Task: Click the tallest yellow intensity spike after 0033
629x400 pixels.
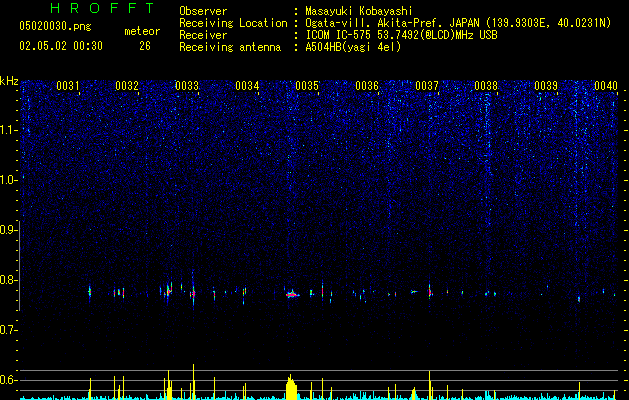Action: 193,382
